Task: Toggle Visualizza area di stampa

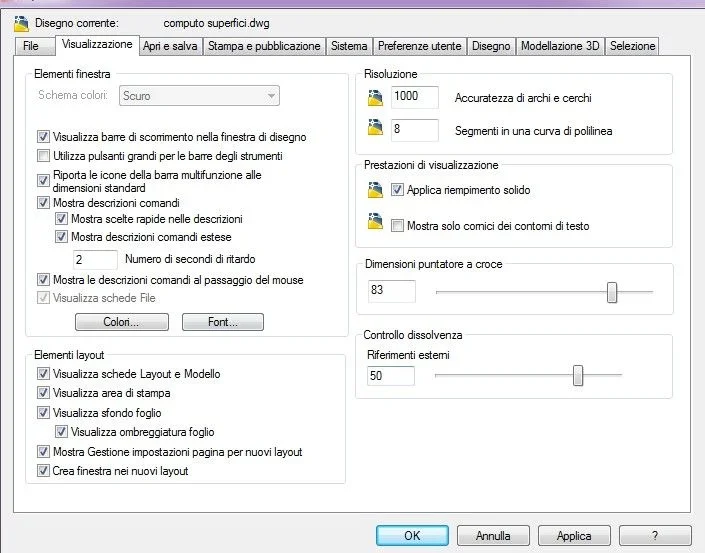Action: [x=43, y=392]
